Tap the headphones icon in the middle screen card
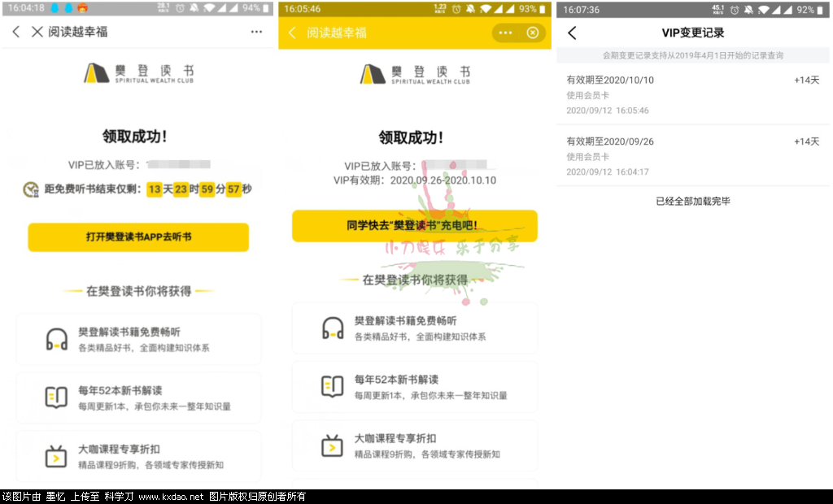The height and width of the screenshot is (504, 833). [x=333, y=328]
